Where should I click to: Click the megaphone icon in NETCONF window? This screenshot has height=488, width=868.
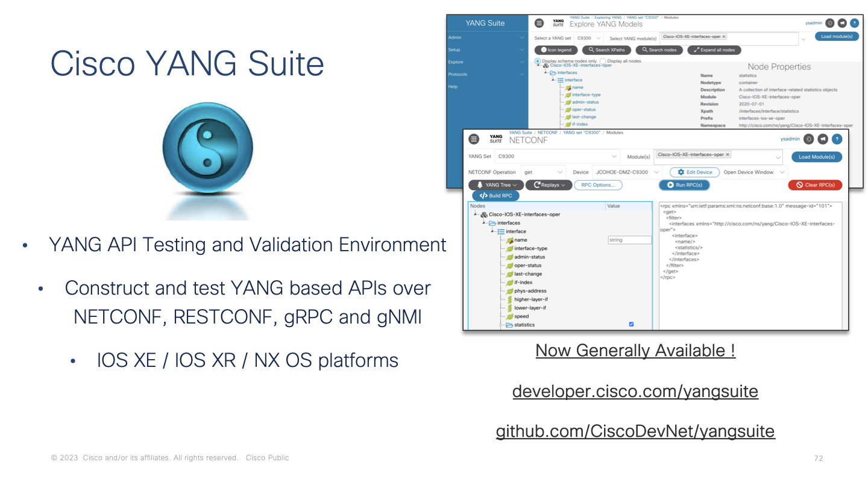coord(823,139)
